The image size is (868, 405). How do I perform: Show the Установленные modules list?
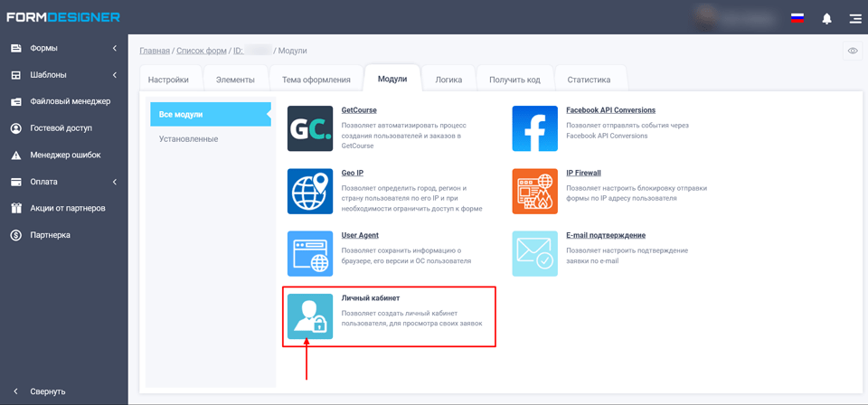click(188, 139)
